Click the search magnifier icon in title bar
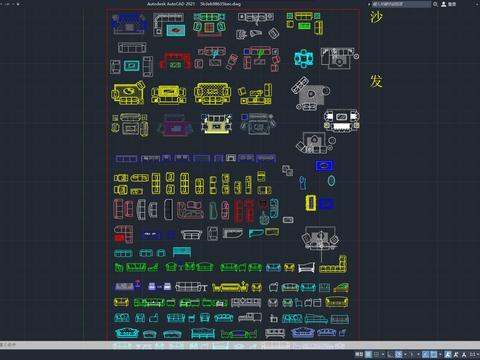The image size is (480, 360). (435, 4)
